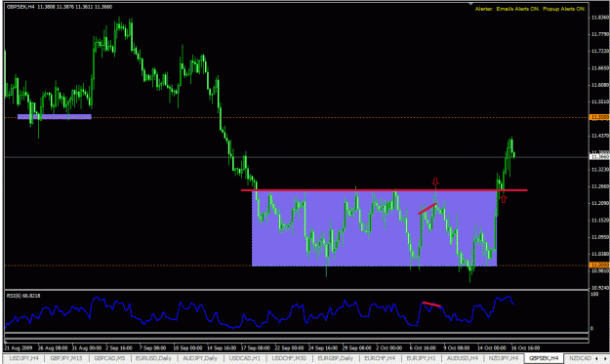Image resolution: width=610 pixels, height=364 pixels.
Task: Click the 11.1520 price on the axis
Action: [x=600, y=221]
